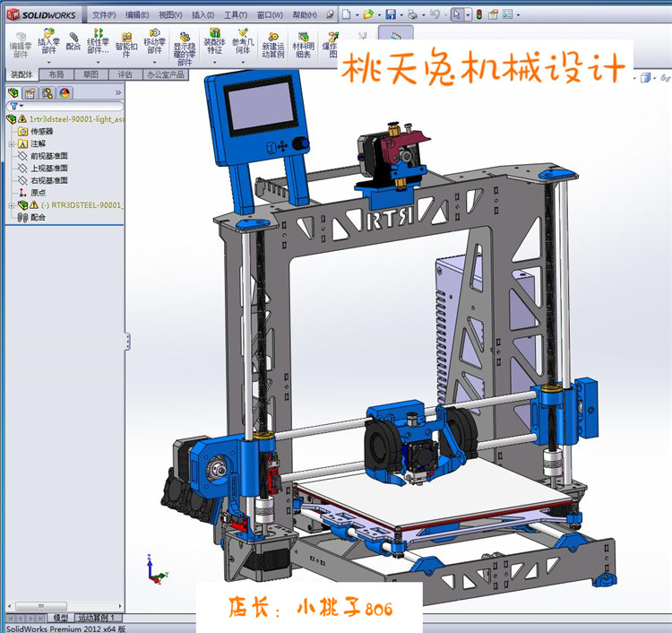
Task: Open ConfigurationManager panel tab
Action: (x=47, y=92)
